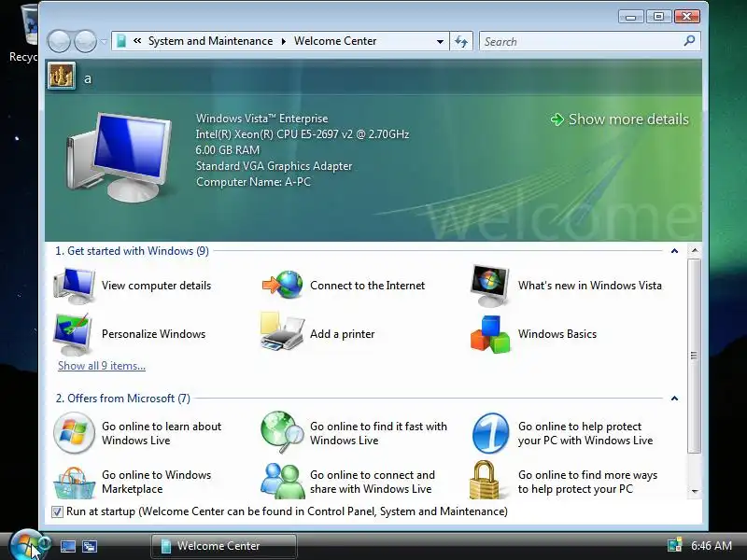The width and height of the screenshot is (747, 560).
Task: Go back with the Back arrow button
Action: [59, 41]
